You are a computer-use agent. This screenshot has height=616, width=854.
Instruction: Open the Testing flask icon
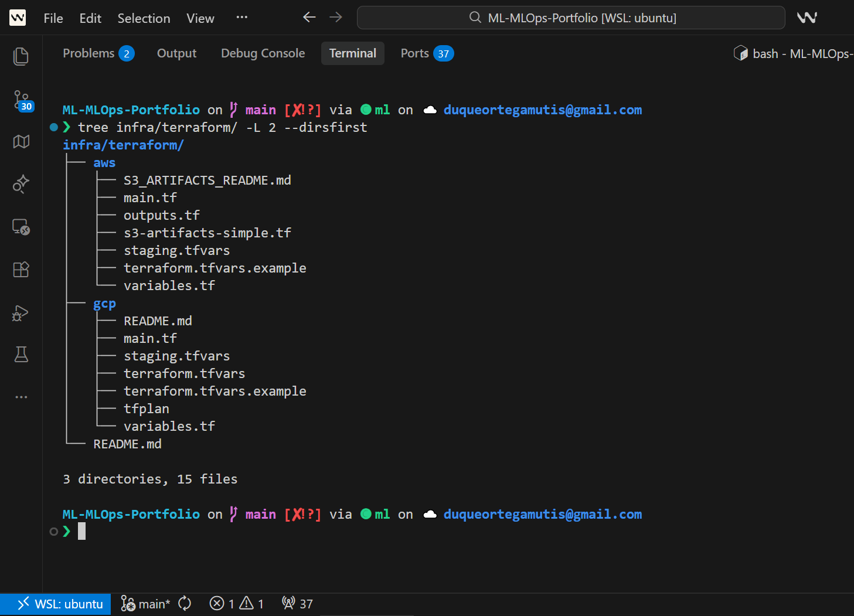(x=21, y=354)
